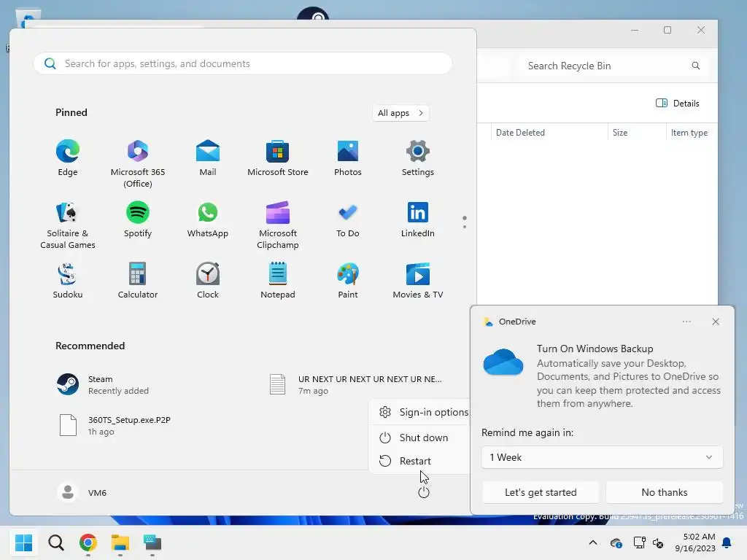Click the power button icon

424,492
